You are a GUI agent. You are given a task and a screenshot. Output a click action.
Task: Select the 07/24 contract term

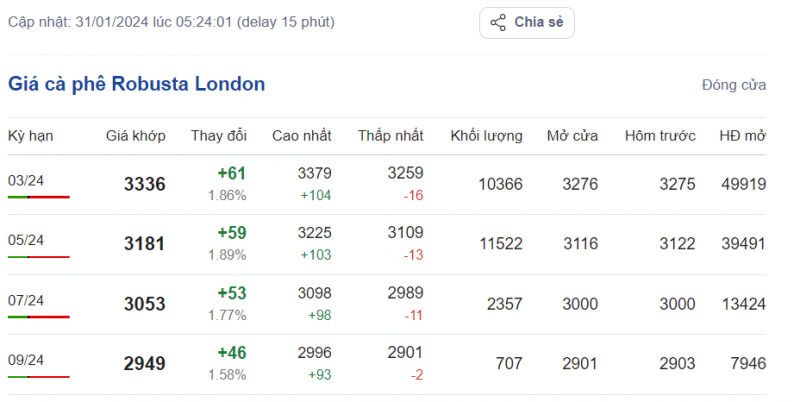pyautogui.click(x=26, y=300)
